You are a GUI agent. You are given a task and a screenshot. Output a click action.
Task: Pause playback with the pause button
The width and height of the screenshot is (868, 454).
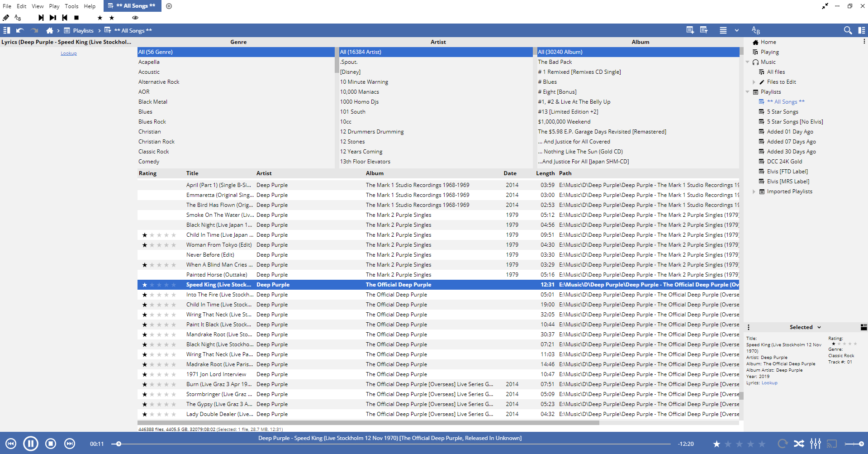31,444
